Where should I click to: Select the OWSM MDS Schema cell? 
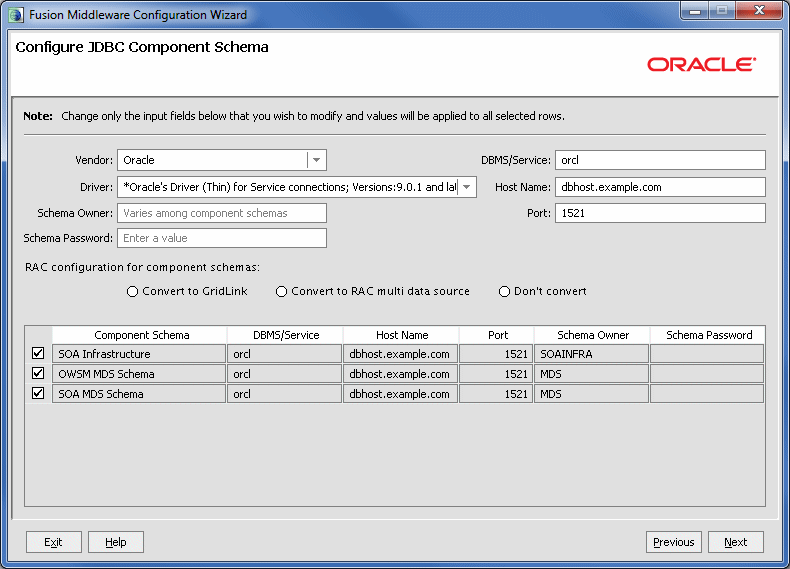click(139, 373)
